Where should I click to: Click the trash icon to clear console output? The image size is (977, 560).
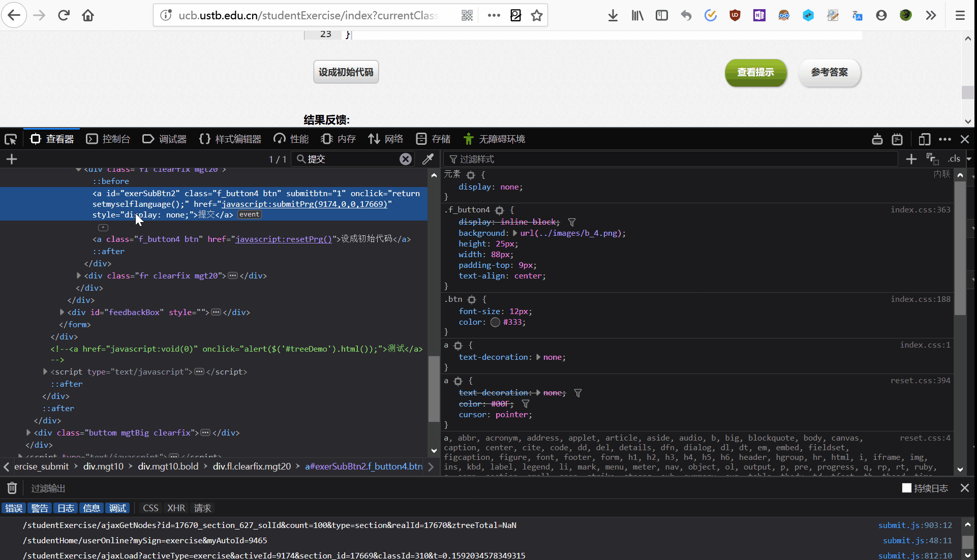tap(12, 488)
